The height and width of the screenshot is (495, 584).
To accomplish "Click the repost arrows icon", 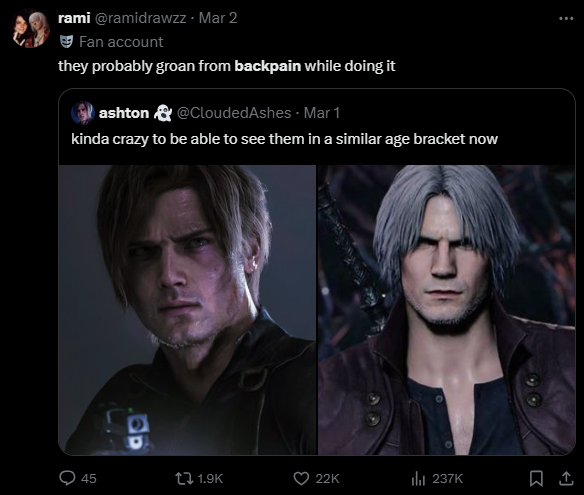I will pos(184,478).
